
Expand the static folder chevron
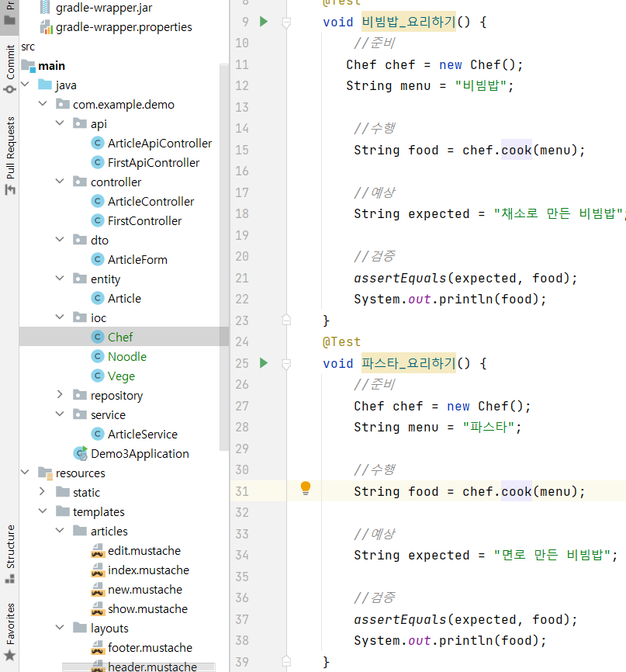click(x=43, y=491)
